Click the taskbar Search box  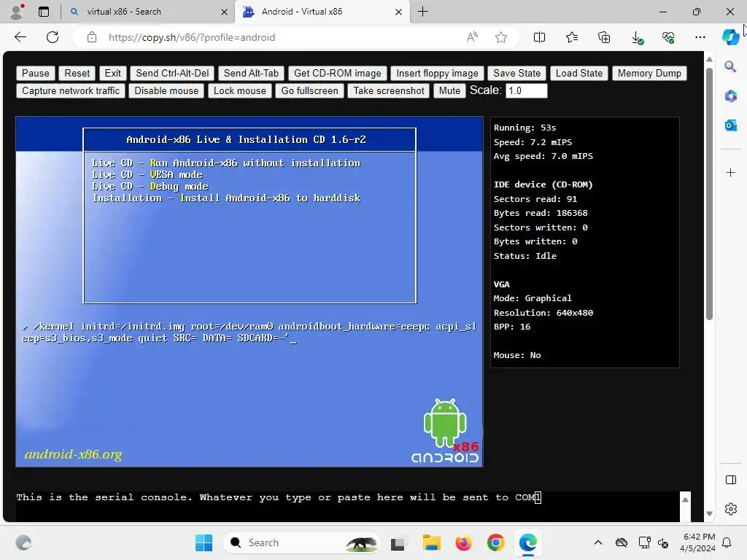tap(301, 542)
